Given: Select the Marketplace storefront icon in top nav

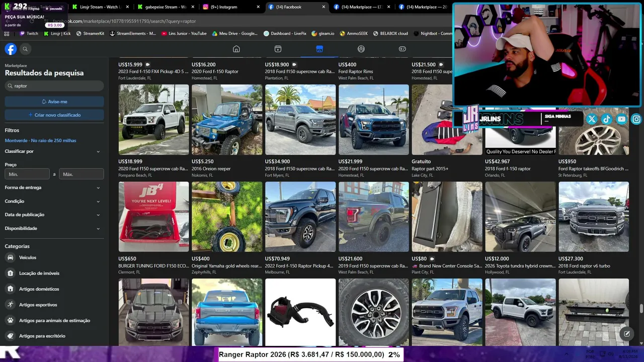Looking at the screenshot, I should [x=319, y=49].
